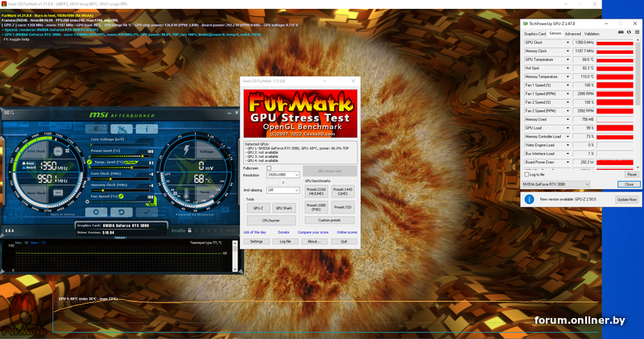Open fan settings gear beside Fan Speed slider
This screenshot has height=339, width=644.
tap(88, 202)
